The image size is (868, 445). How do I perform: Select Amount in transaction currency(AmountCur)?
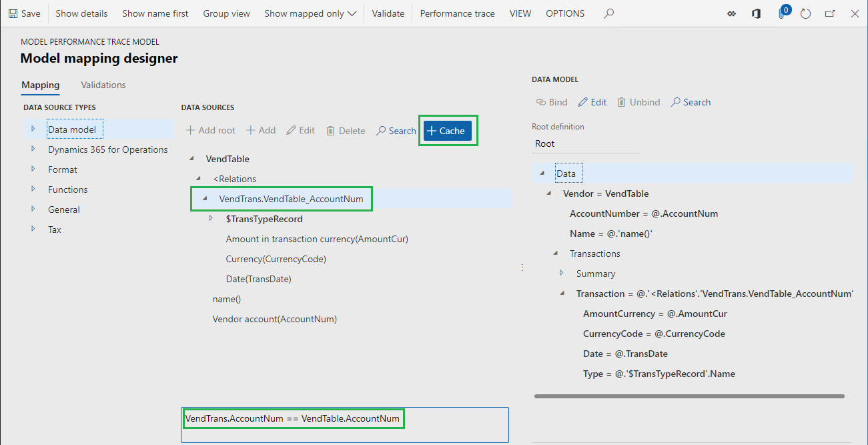317,239
